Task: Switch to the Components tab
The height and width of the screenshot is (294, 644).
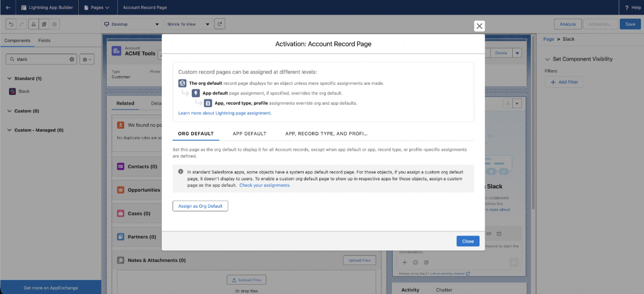Action: point(17,41)
